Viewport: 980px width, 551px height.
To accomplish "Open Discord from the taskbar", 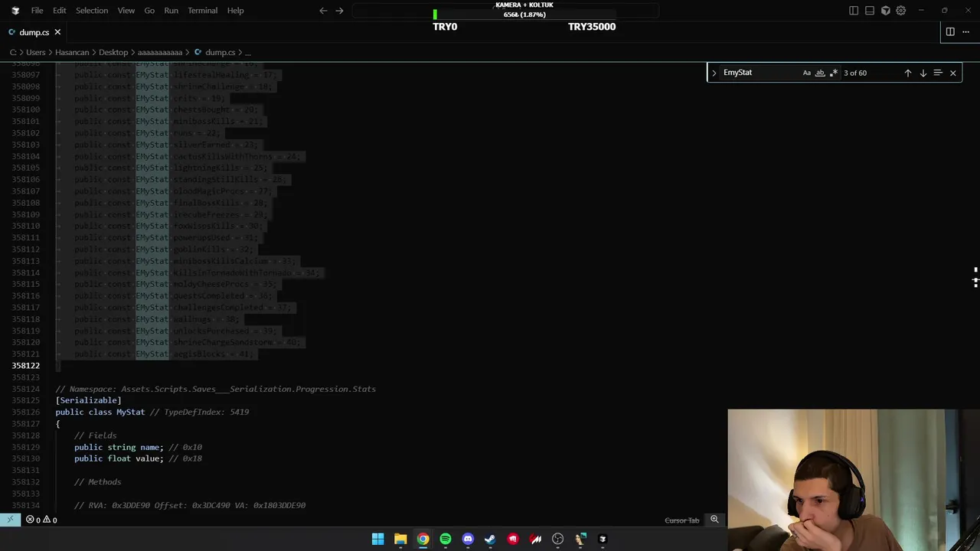I will coord(468,539).
